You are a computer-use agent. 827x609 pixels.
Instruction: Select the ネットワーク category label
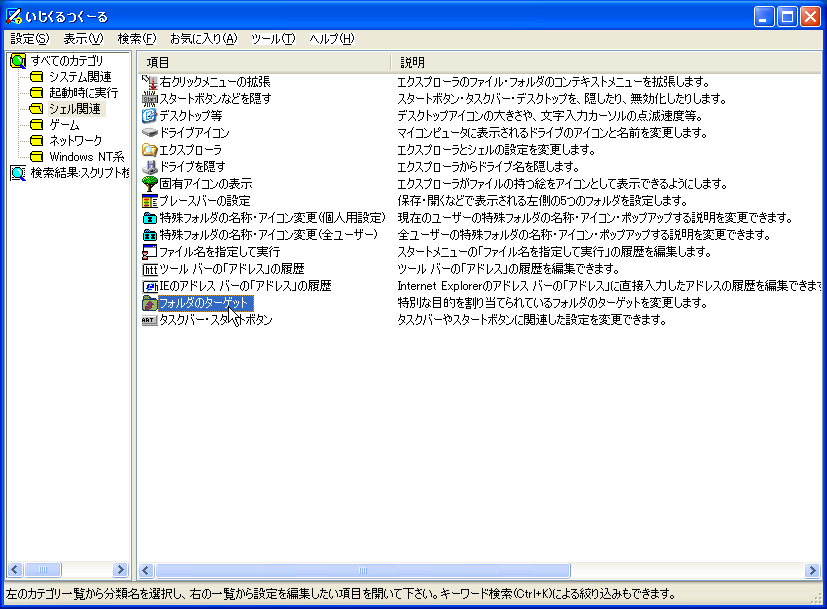click(x=75, y=141)
